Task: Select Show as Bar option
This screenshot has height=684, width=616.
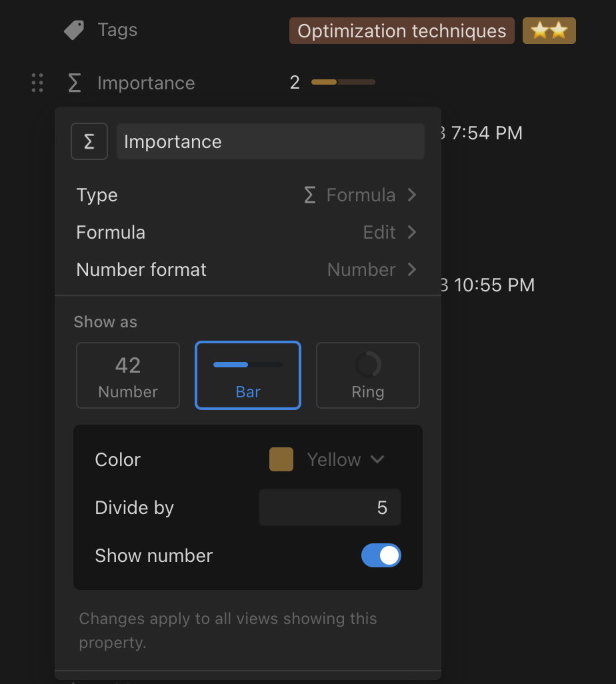Action: [x=248, y=375]
